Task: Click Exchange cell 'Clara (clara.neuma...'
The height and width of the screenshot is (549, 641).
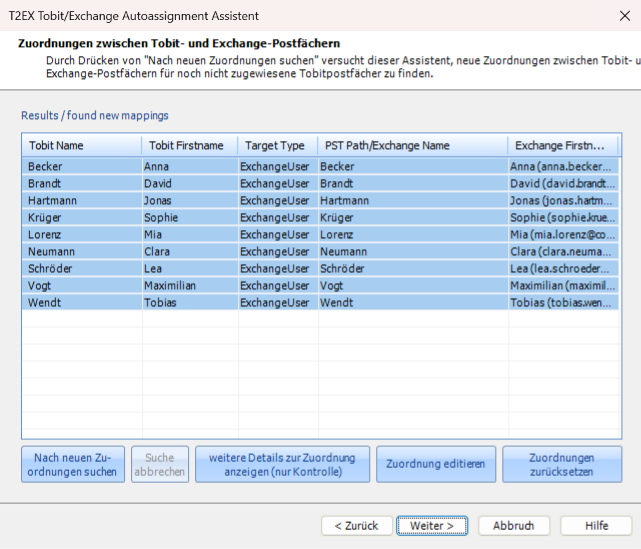Action: pyautogui.click(x=563, y=251)
